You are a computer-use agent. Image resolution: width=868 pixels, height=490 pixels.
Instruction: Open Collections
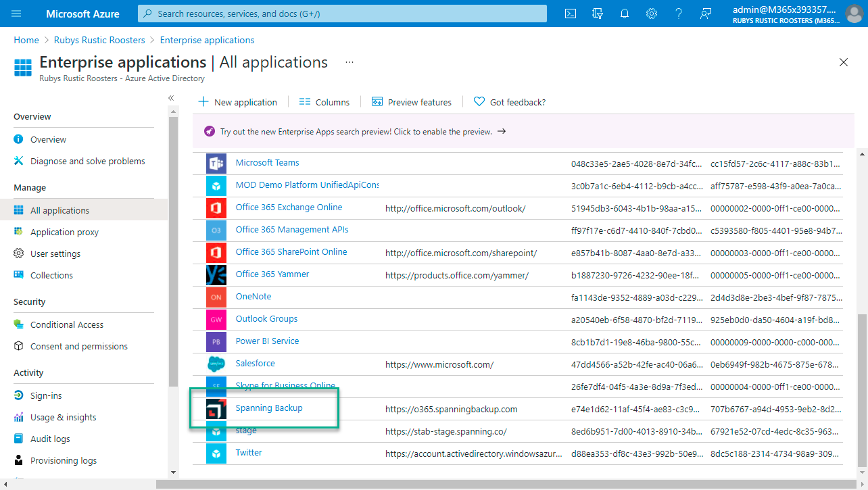click(x=51, y=275)
